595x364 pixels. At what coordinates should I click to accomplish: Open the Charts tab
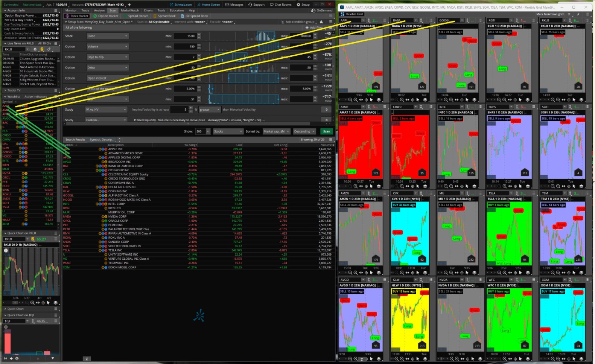coord(148,11)
